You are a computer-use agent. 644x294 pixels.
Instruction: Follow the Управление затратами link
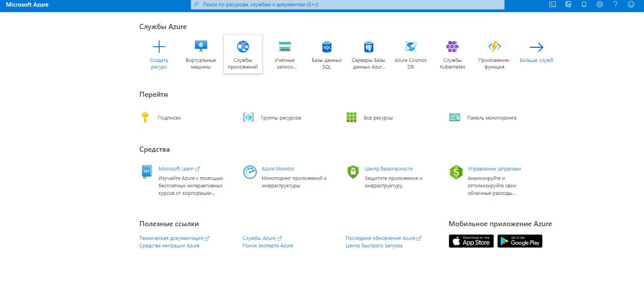pyautogui.click(x=495, y=169)
